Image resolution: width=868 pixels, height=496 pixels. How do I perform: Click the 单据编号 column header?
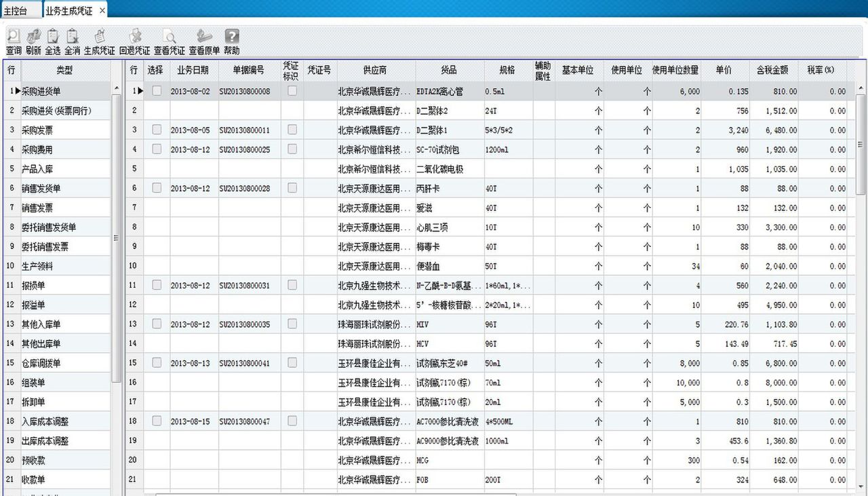coord(250,70)
